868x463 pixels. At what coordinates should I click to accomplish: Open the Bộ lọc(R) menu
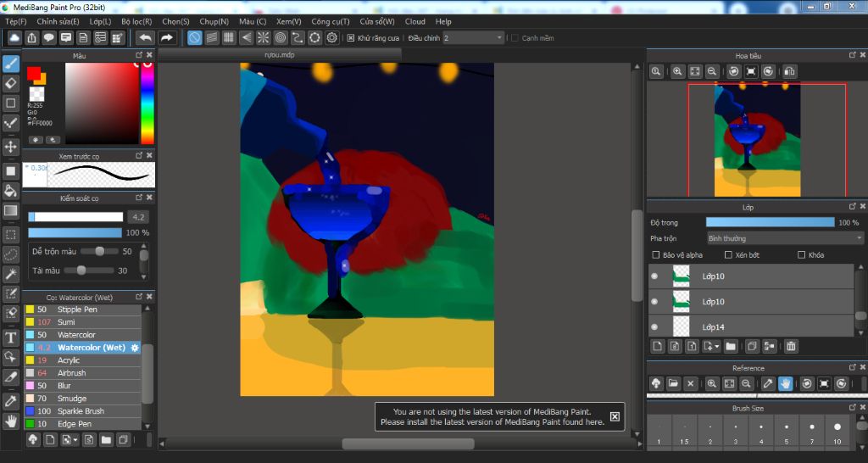pos(136,21)
